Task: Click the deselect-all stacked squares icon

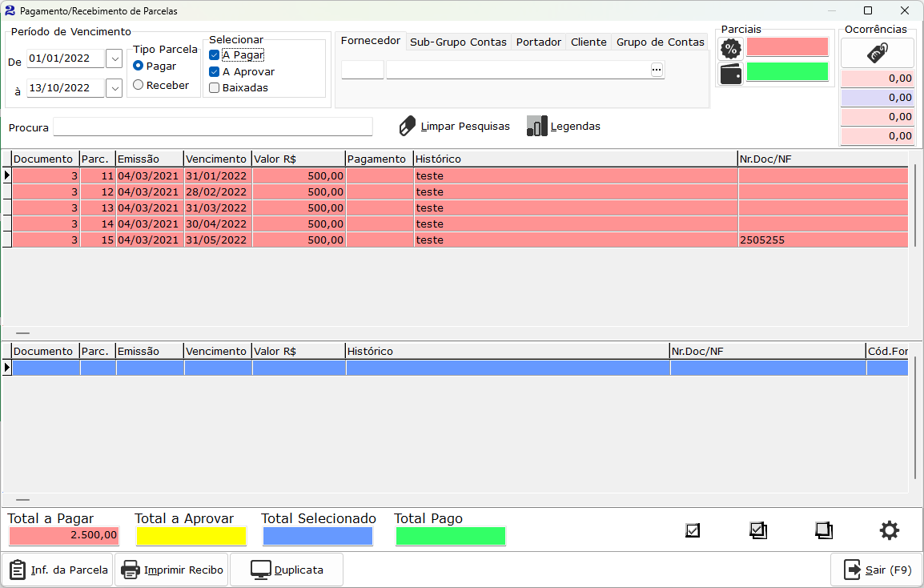Action: click(824, 530)
